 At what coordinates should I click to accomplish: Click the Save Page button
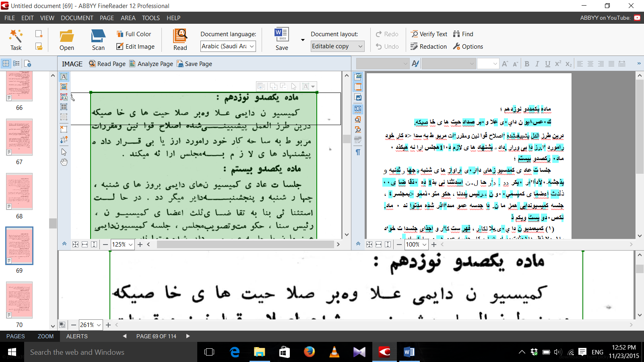(194, 64)
